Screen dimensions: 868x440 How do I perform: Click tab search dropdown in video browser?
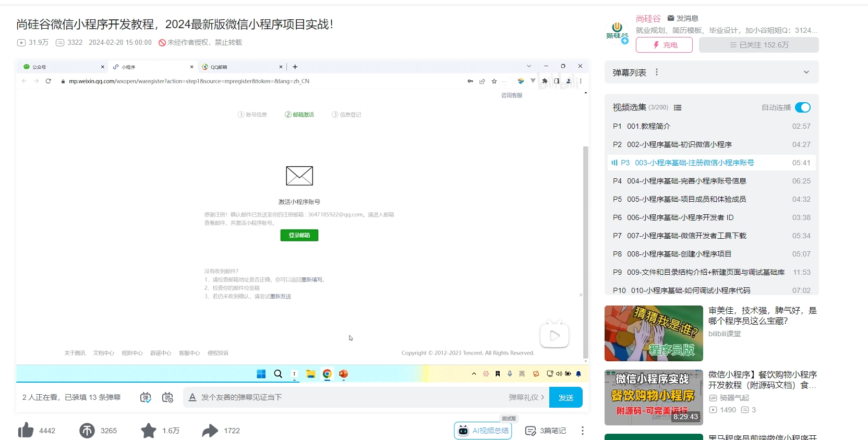(x=529, y=66)
